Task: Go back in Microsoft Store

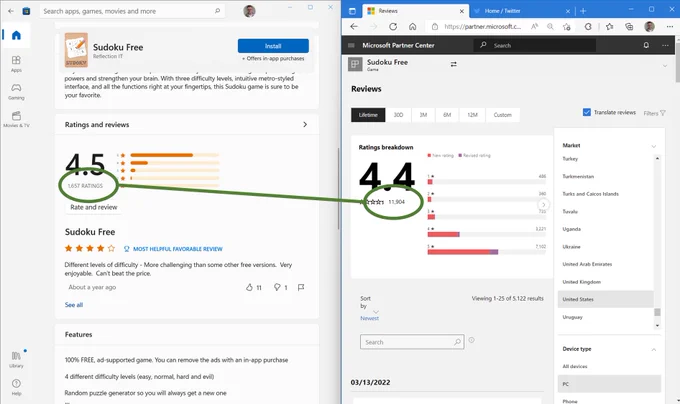Action: coord(11,11)
